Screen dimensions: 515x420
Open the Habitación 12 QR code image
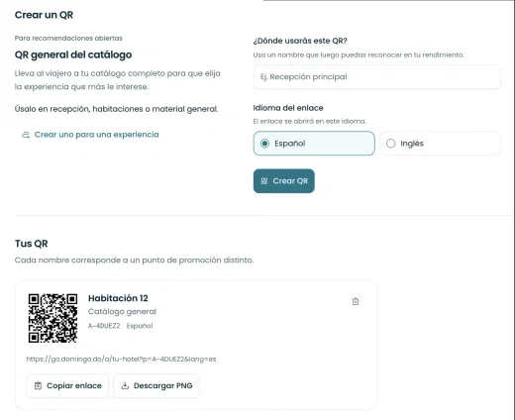click(52, 318)
